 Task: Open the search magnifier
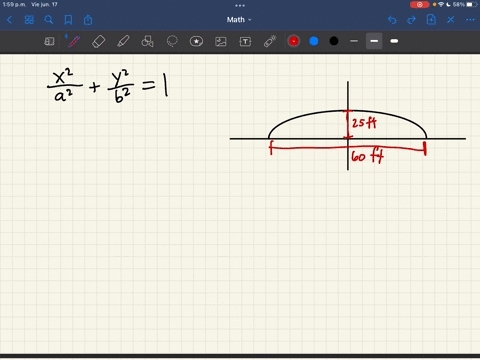click(49, 20)
